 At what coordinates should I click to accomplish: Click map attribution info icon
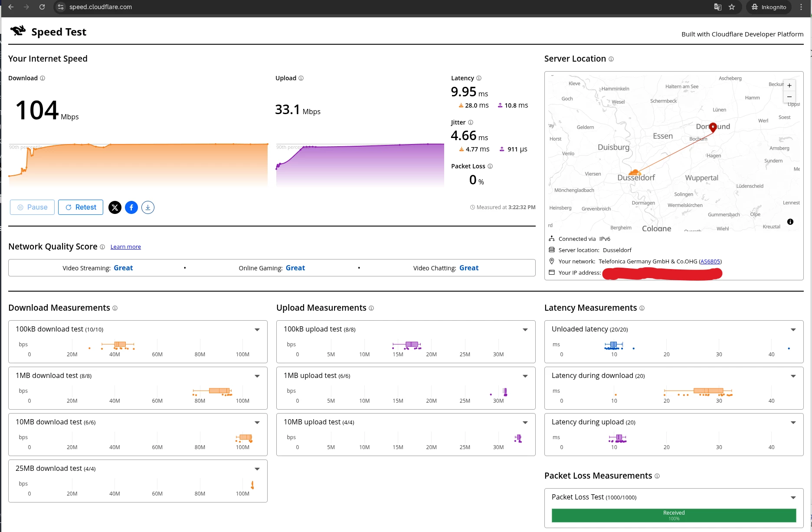(790, 222)
